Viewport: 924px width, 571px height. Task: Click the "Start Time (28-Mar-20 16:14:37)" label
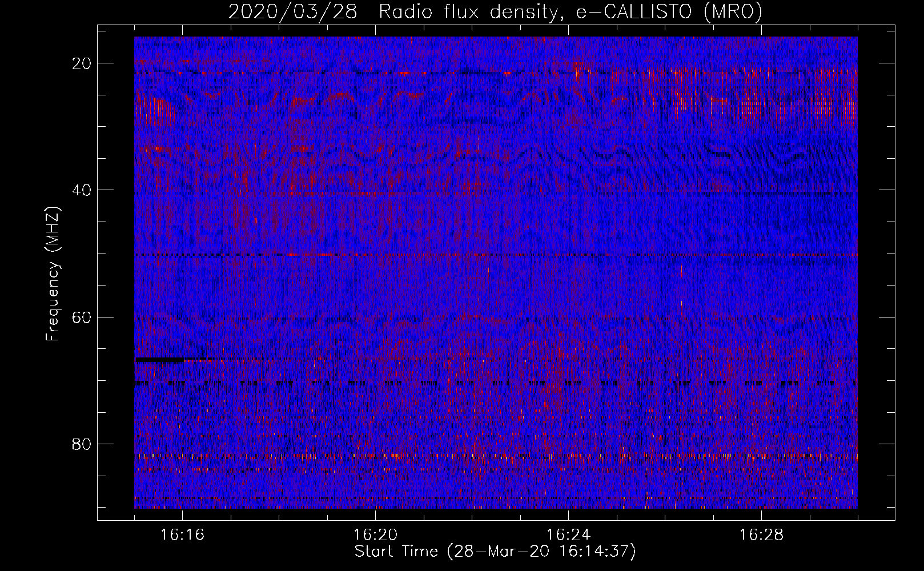pyautogui.click(x=495, y=552)
